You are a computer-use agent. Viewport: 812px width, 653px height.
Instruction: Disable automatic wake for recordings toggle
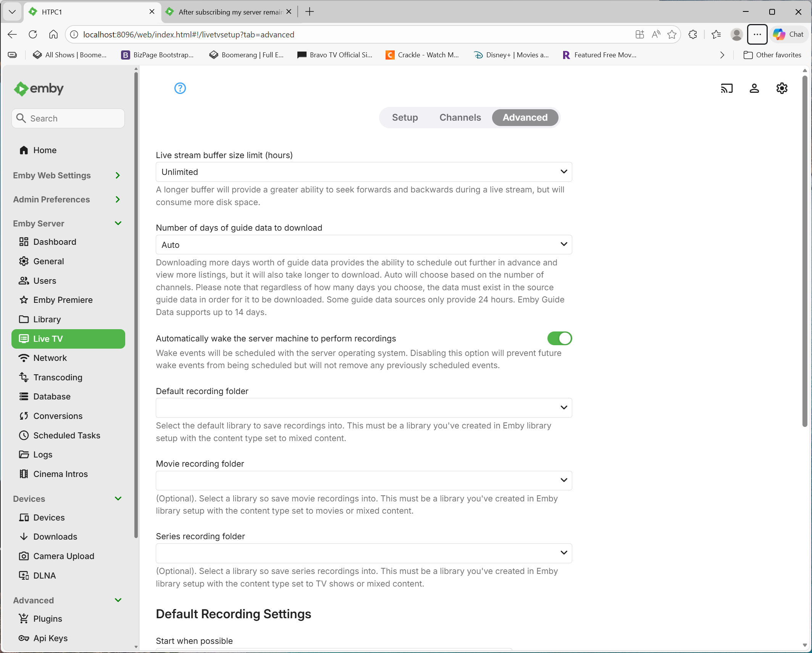[559, 338]
